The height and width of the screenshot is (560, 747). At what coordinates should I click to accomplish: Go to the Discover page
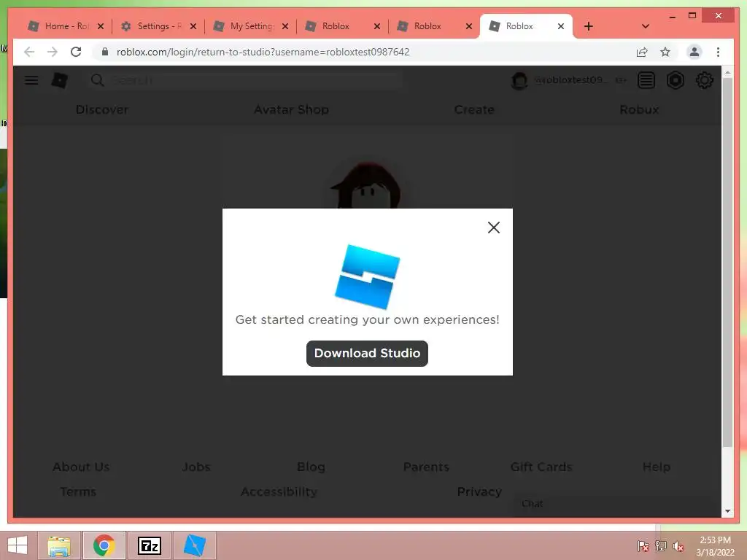click(x=102, y=109)
